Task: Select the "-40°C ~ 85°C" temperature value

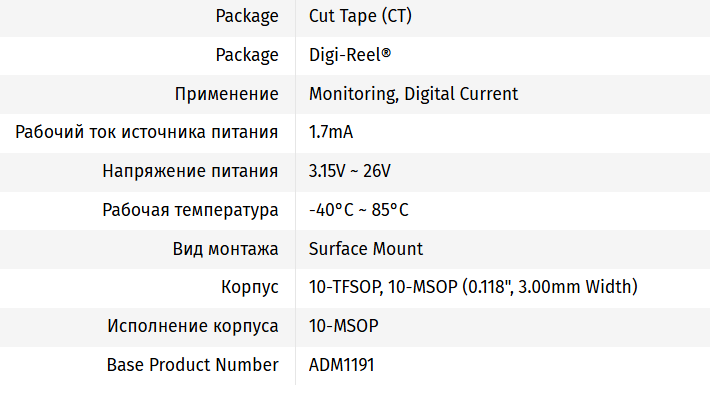Action: (x=358, y=210)
